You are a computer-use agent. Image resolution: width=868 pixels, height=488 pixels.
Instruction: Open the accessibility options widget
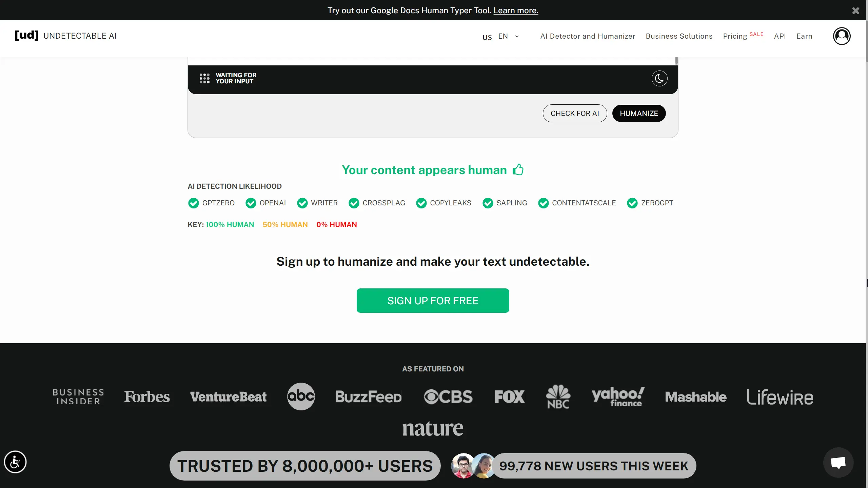coord(15,462)
